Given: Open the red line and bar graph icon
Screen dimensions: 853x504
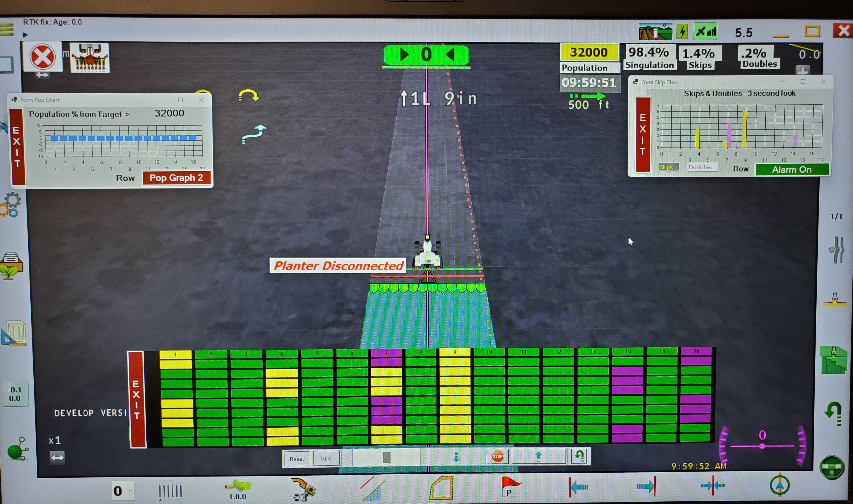Looking at the screenshot, I should pyautogui.click(x=372, y=488).
